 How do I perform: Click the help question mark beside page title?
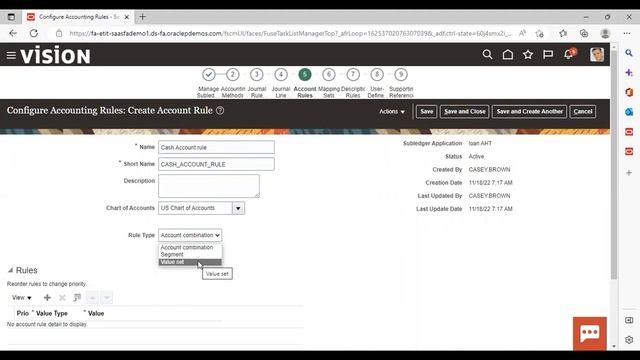[x=220, y=111]
